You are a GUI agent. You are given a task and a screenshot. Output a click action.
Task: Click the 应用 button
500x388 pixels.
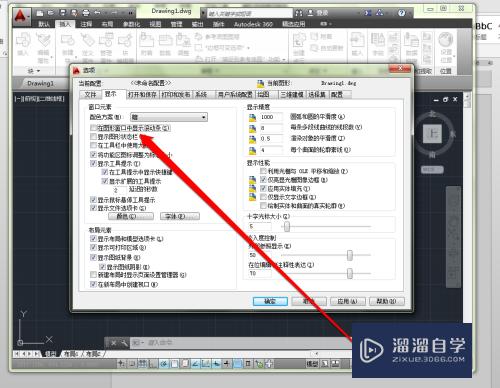(x=347, y=301)
